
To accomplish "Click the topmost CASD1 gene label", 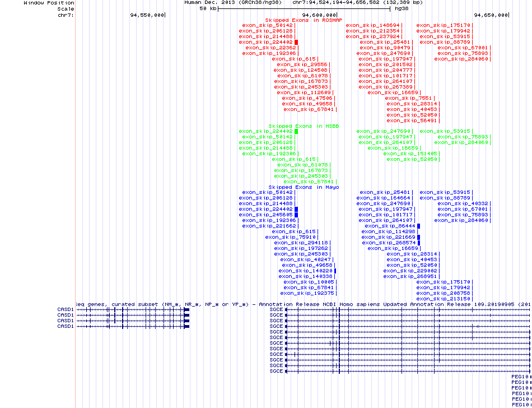I will 66,309.
